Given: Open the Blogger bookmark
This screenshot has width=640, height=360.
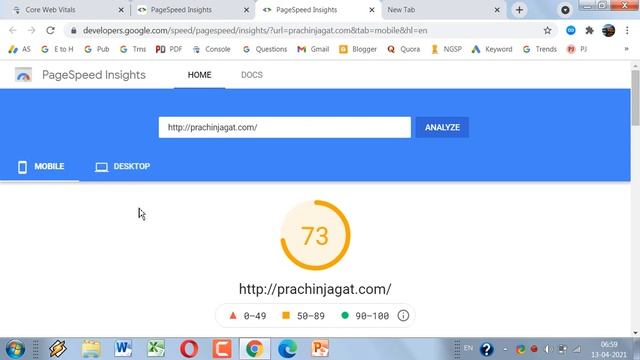Looking at the screenshot, I should click(x=358, y=49).
